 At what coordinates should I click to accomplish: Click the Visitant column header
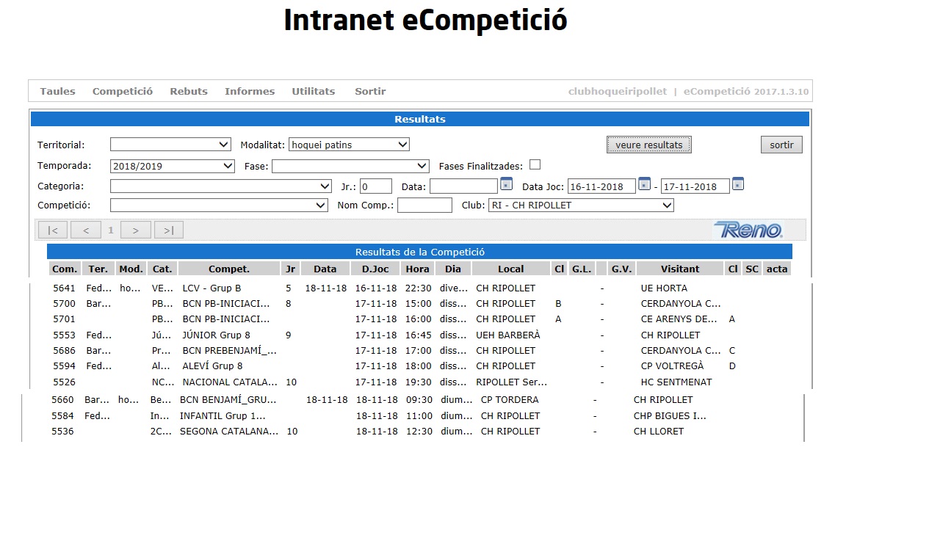(680, 269)
